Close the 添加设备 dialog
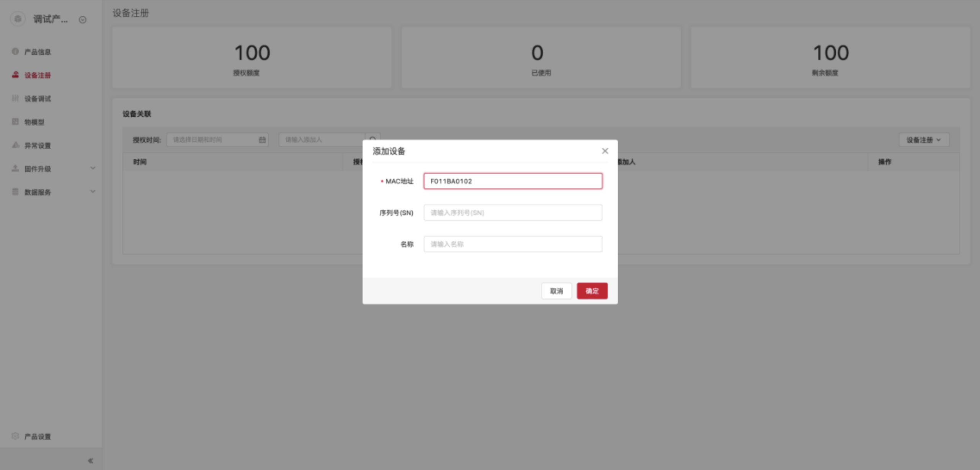 click(x=604, y=151)
